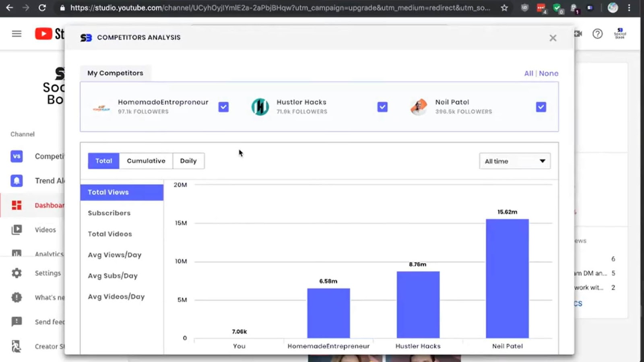Click the browser forward arrow

click(26, 8)
